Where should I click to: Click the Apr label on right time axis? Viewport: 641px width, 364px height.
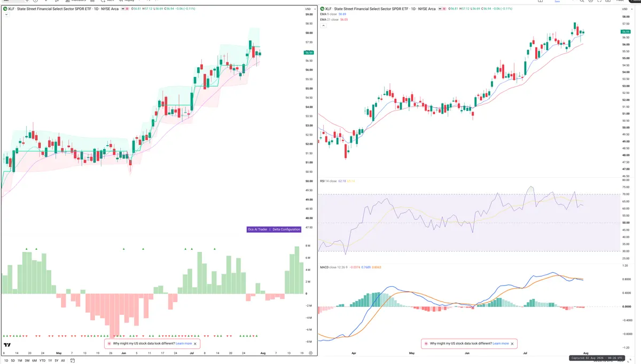354,353
